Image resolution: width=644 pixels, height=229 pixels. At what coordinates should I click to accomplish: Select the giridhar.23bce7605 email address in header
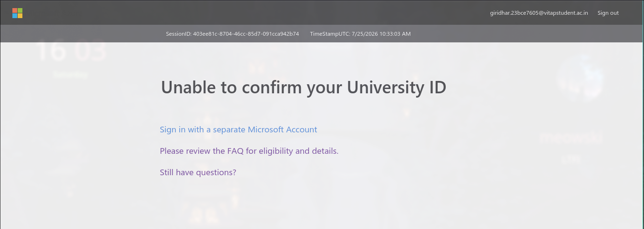(539, 13)
